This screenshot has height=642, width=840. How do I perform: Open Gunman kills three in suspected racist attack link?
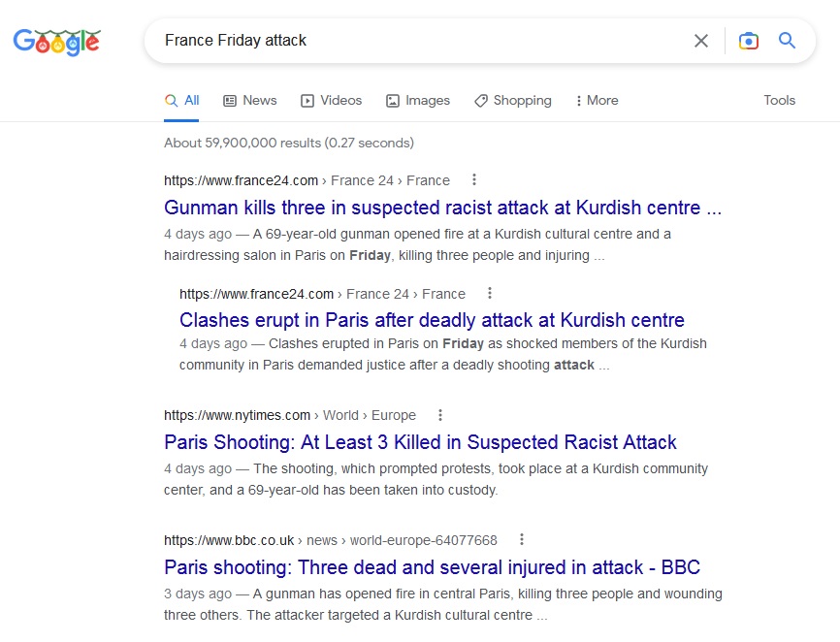tap(442, 208)
